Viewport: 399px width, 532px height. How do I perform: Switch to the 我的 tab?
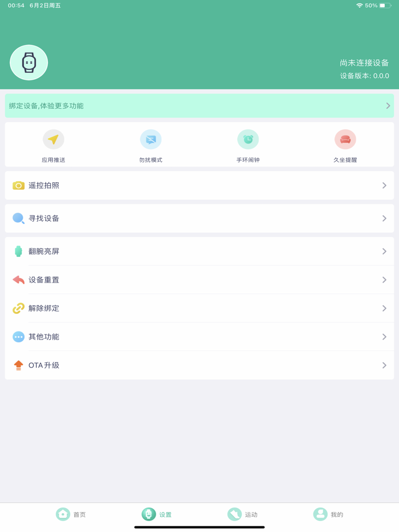pyautogui.click(x=328, y=514)
